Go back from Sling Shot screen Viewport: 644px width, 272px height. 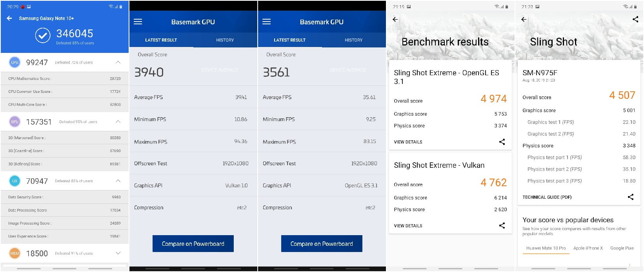tap(524, 19)
